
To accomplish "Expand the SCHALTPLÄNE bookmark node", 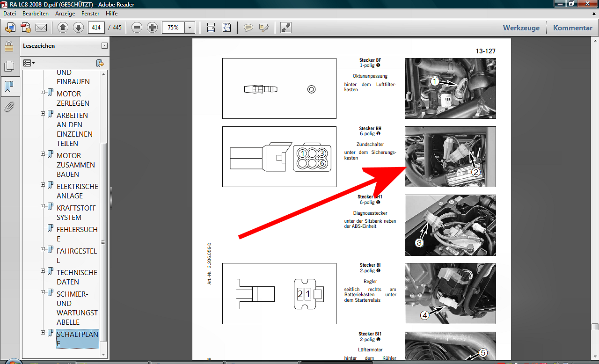I will 43,333.
